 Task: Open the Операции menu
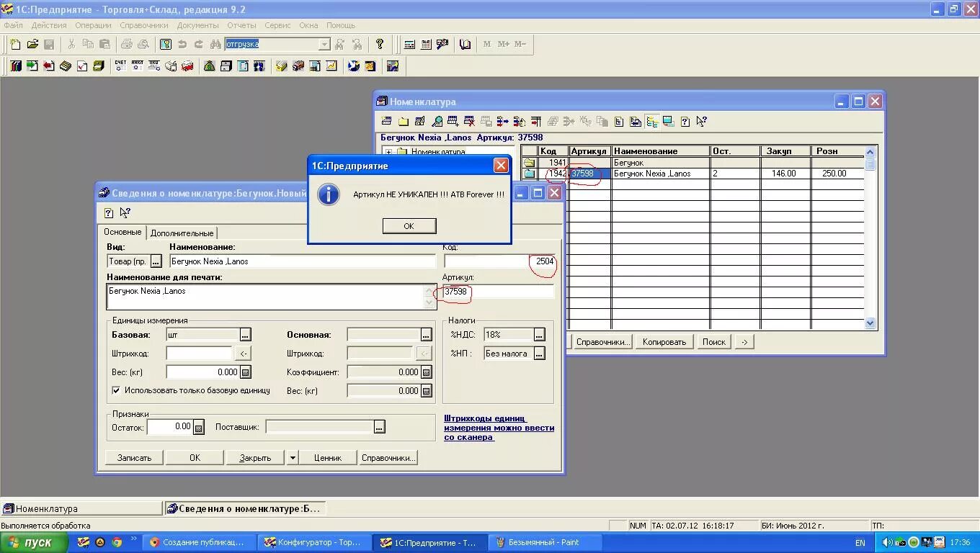coord(93,25)
